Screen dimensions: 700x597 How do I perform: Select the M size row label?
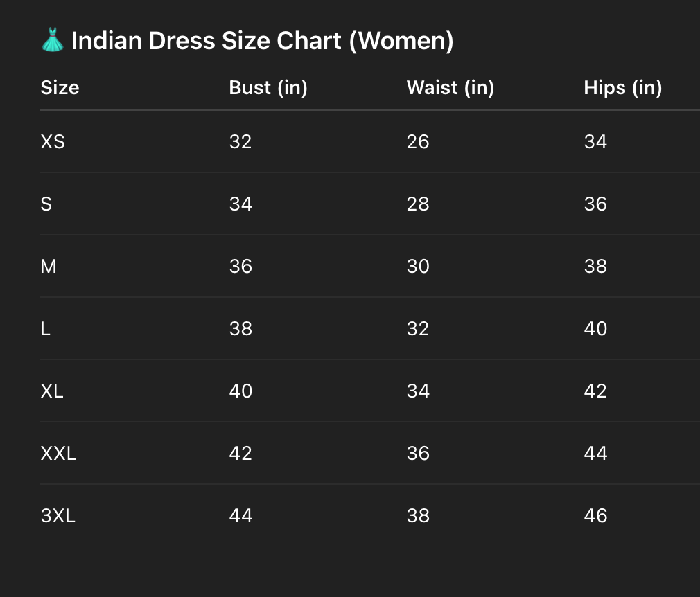click(x=49, y=267)
